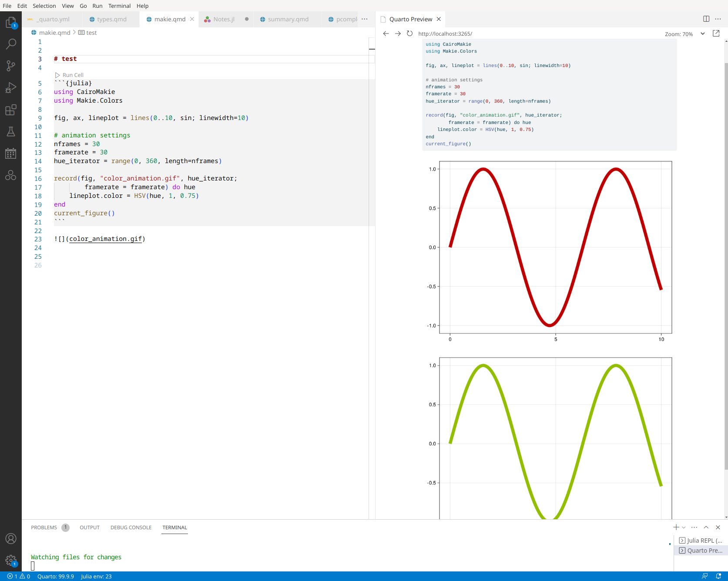728x581 pixels.
Task: Split the preview editor layout icon
Action: click(x=706, y=19)
